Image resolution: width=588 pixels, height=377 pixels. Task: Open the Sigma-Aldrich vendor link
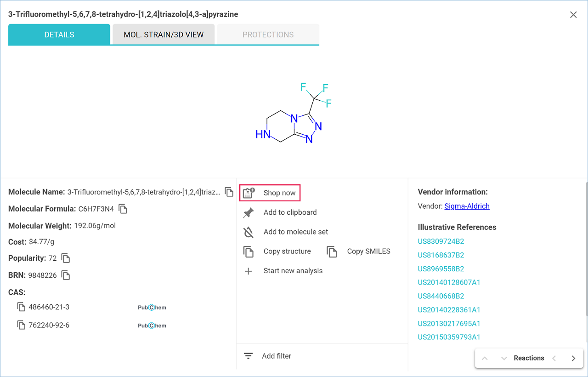(x=467, y=206)
